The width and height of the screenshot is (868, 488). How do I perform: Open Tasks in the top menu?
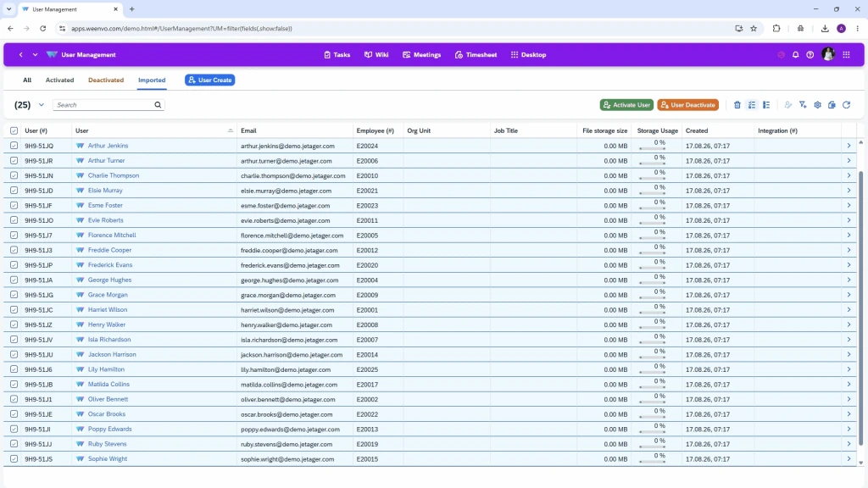[337, 55]
